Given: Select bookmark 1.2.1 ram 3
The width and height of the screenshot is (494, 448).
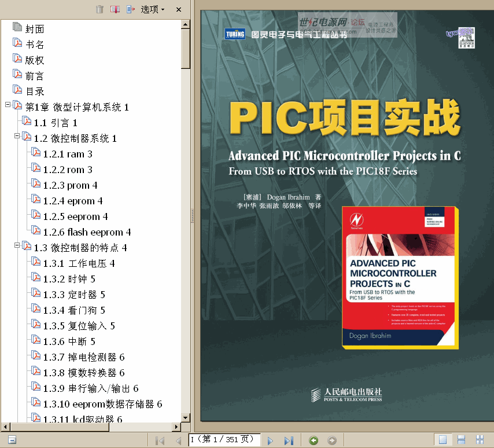Looking at the screenshot, I should [68, 154].
